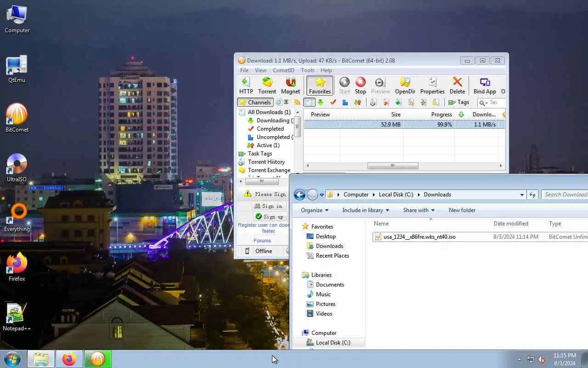This screenshot has height=368, width=588.
Task: Open address bar history dropdown in Explorer
Action: [x=522, y=195]
